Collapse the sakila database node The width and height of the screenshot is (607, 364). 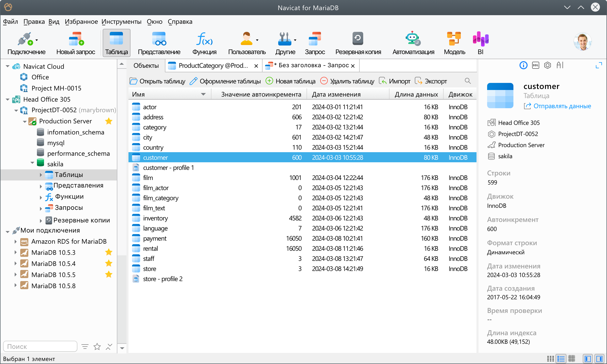[x=32, y=163]
